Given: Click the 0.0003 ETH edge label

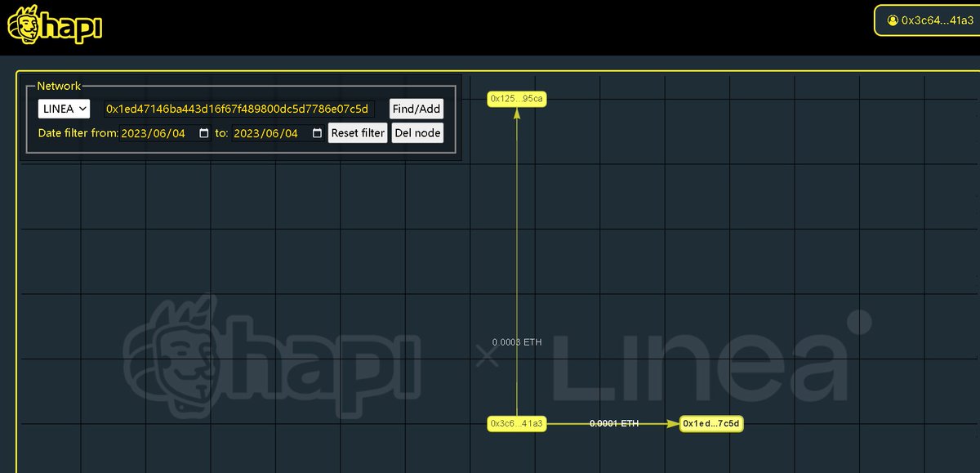Looking at the screenshot, I should click(517, 342).
